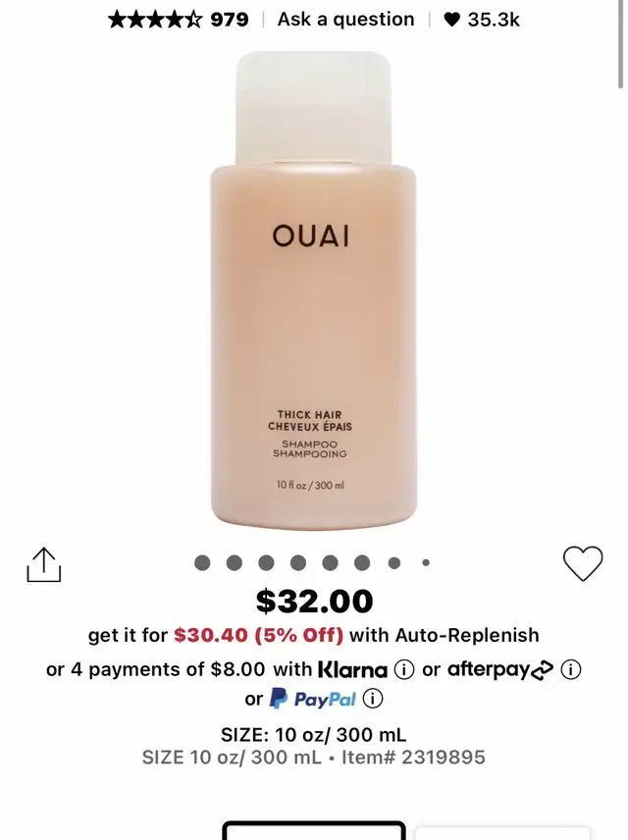628x840 pixels.
Task: Open PayPal info icon
Action: click(x=373, y=699)
